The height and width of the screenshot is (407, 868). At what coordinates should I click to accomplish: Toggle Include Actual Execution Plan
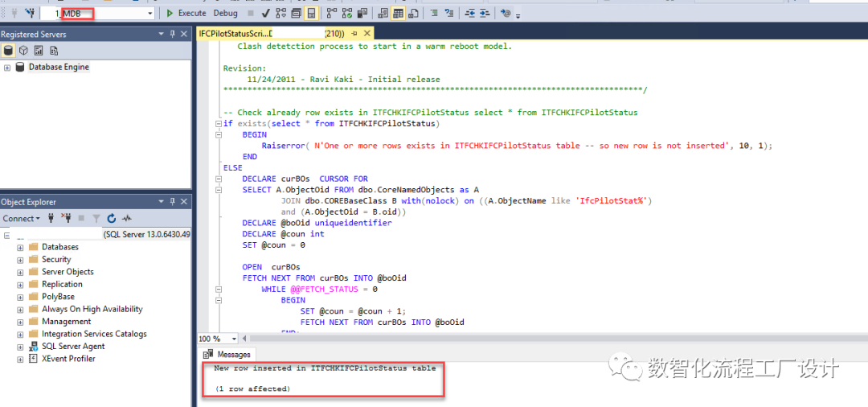tap(332, 13)
